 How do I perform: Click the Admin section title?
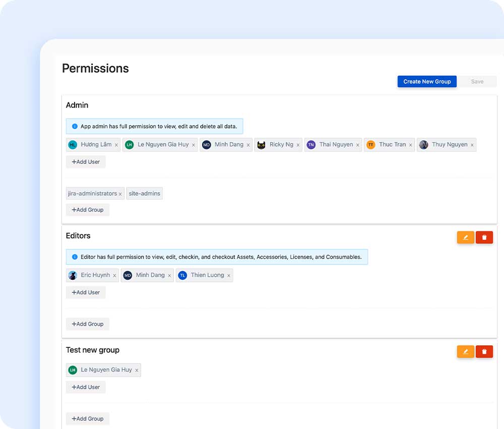77,105
